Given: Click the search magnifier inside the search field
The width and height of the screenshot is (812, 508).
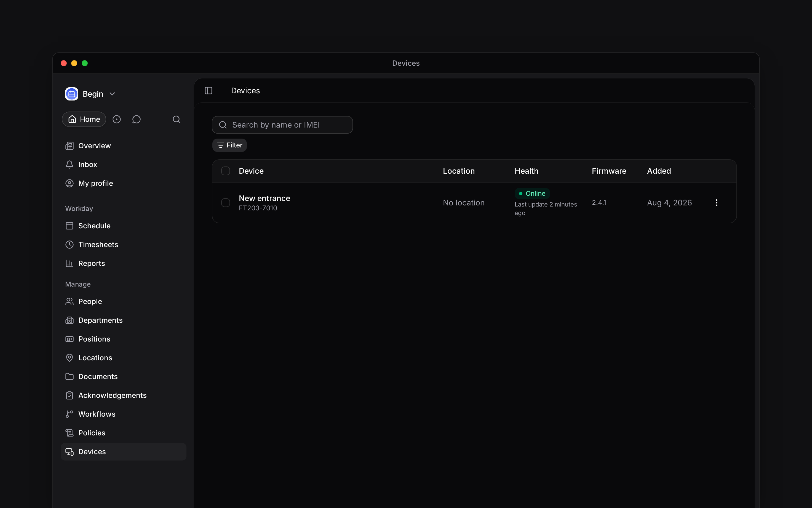Looking at the screenshot, I should [223, 125].
